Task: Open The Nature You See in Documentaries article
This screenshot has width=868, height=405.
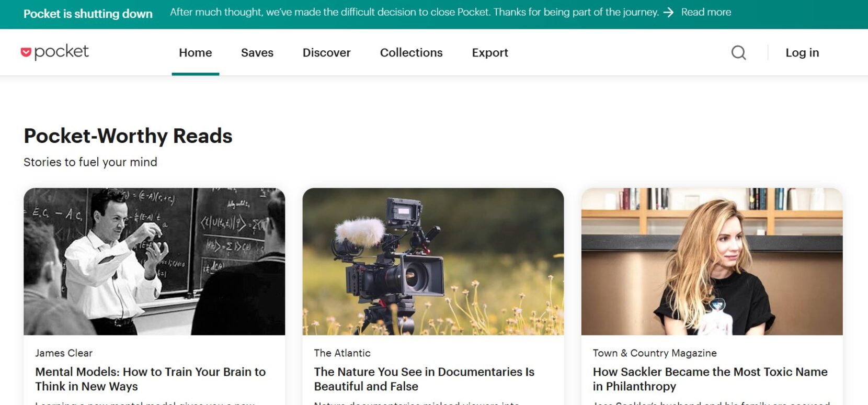Action: (424, 379)
